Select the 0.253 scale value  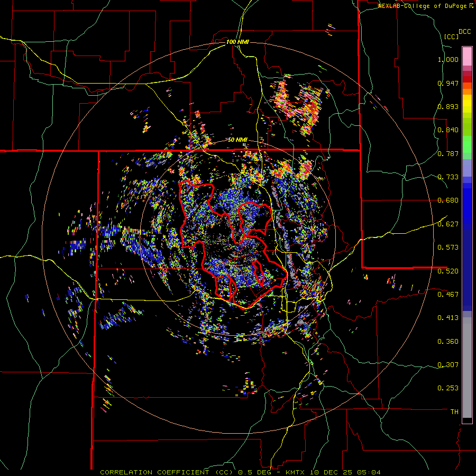click(x=448, y=388)
